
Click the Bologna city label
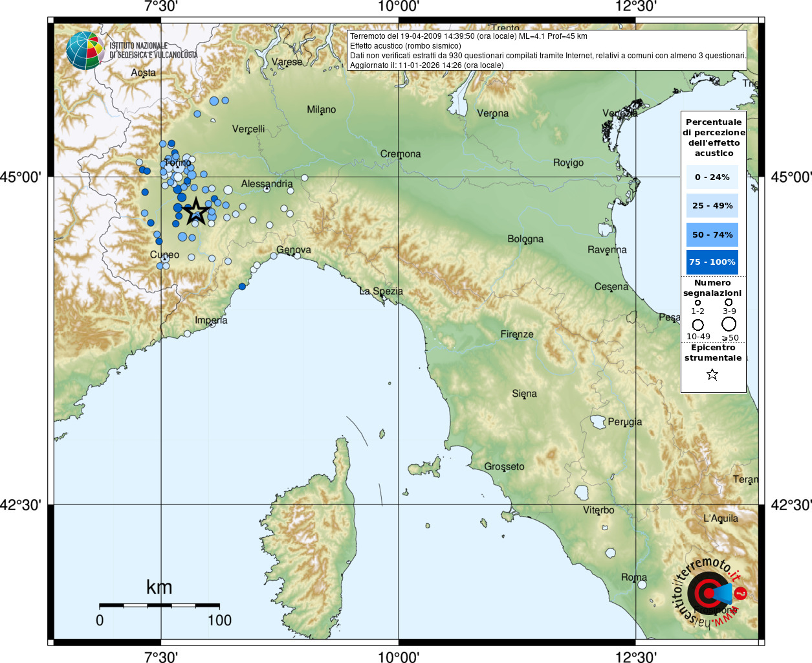525,239
